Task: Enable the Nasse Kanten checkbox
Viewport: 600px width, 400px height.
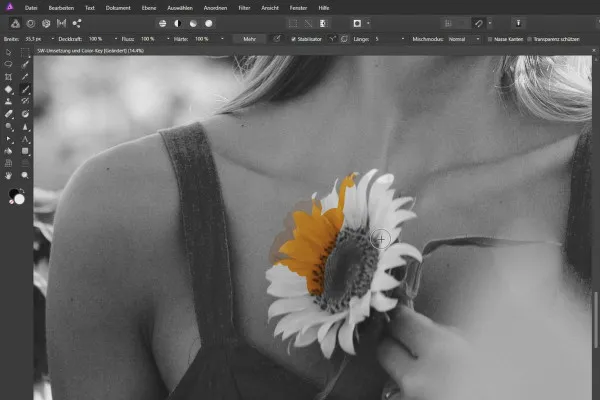Action: pos(490,39)
